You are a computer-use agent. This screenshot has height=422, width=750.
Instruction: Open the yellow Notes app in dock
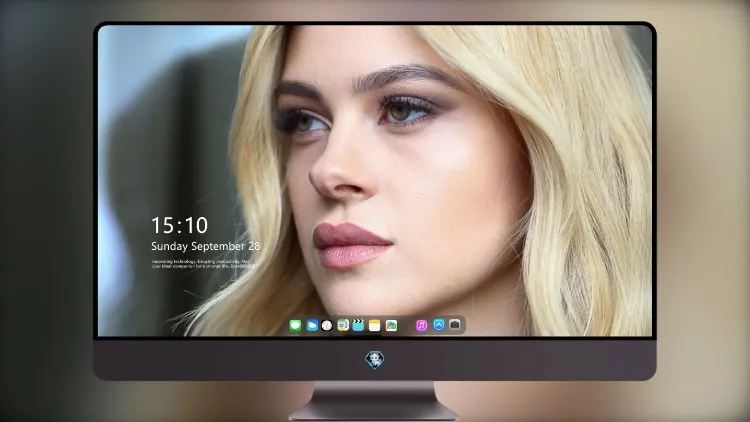[375, 325]
